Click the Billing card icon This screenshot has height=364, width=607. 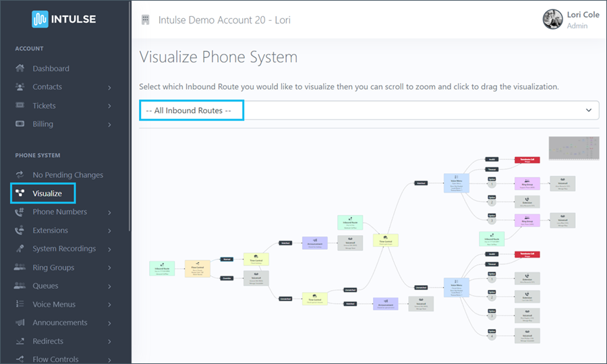click(x=20, y=124)
